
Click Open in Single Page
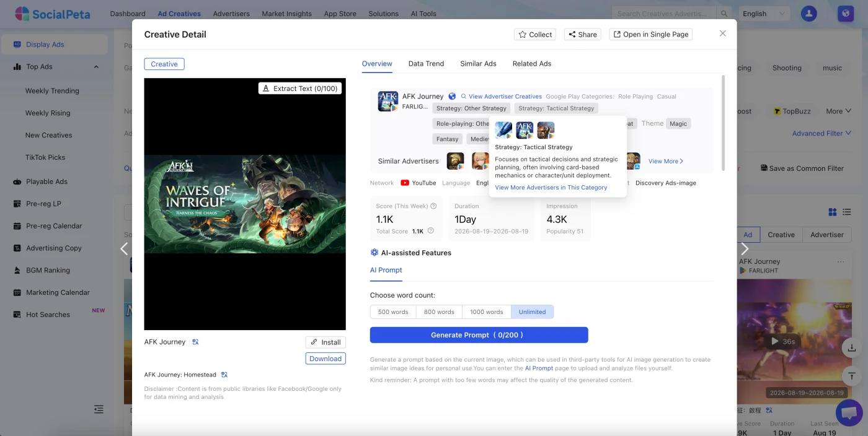click(651, 35)
